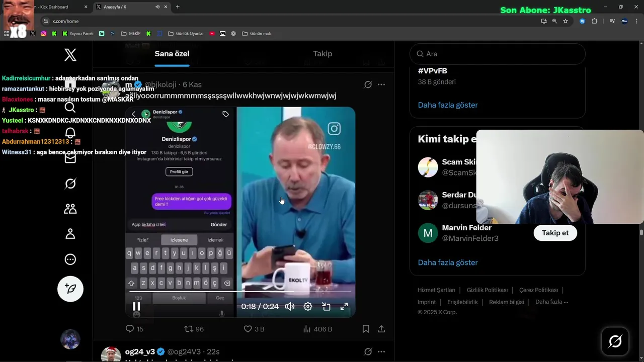The image size is (644, 362).
Task: Open Communities people icon in sidebar
Action: 70,209
